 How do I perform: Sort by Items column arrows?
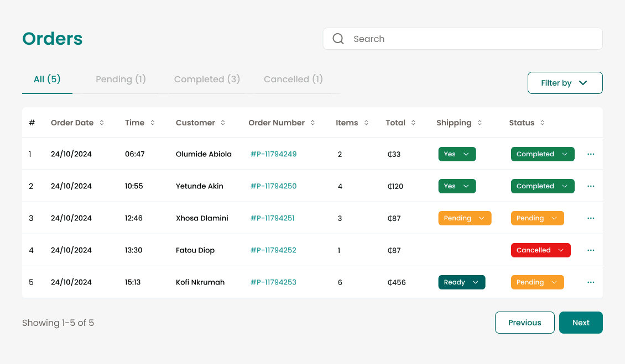point(366,123)
